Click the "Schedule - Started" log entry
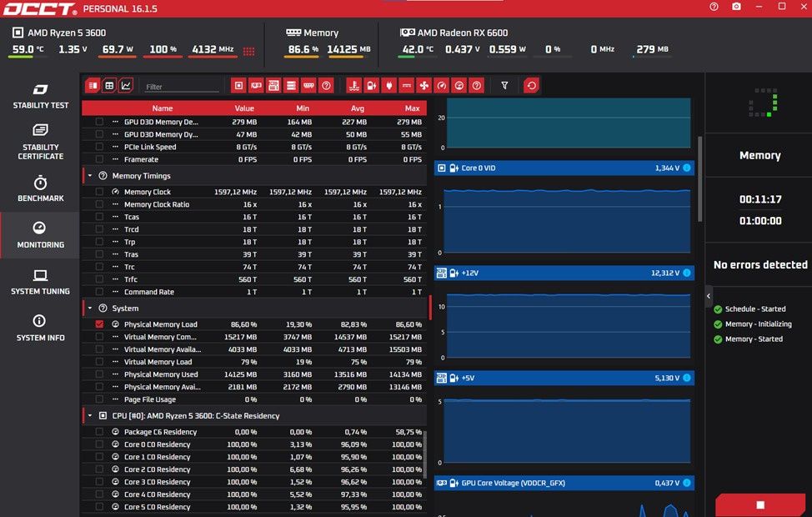 click(755, 309)
